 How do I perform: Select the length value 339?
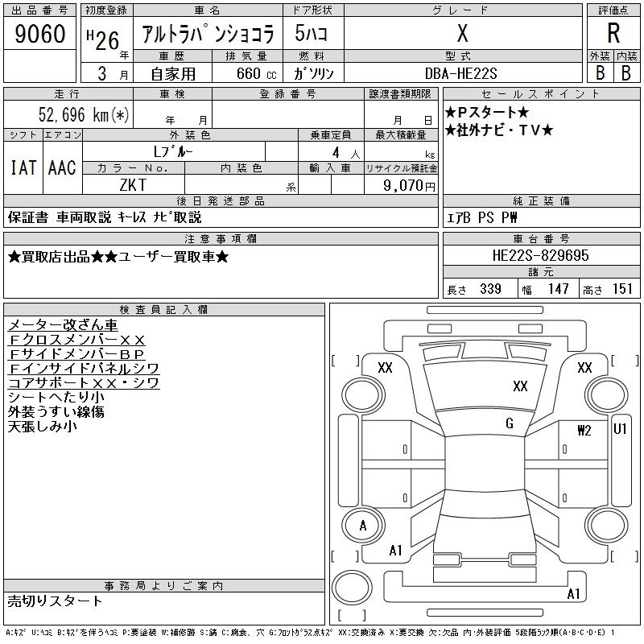point(490,289)
